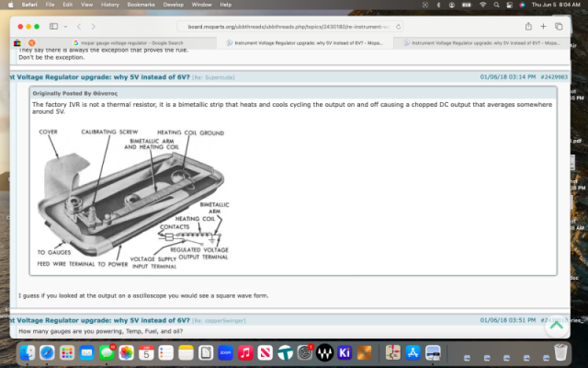Click the Originally Posted By quote header
Image resolution: width=588 pixels, height=368 pixels.
(x=293, y=93)
